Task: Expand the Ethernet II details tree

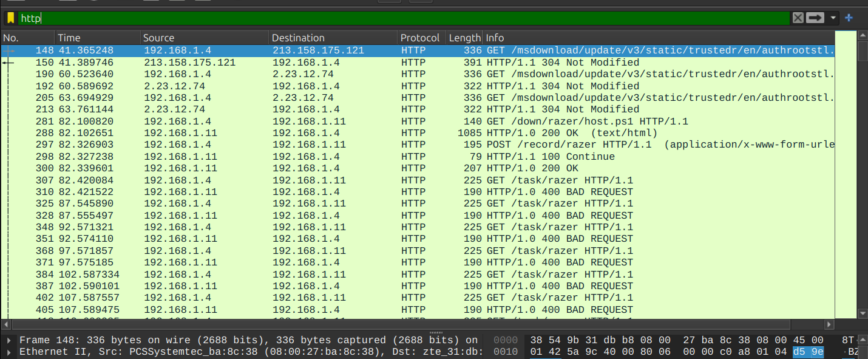Action: pyautogui.click(x=8, y=352)
